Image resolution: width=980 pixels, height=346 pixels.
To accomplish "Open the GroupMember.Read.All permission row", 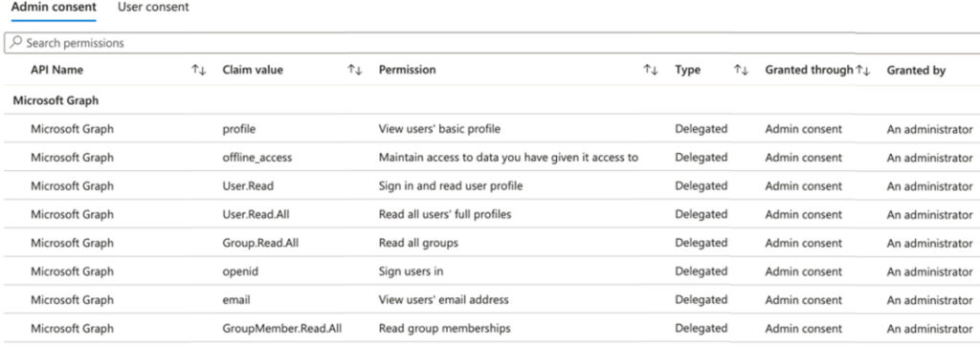I will point(490,328).
